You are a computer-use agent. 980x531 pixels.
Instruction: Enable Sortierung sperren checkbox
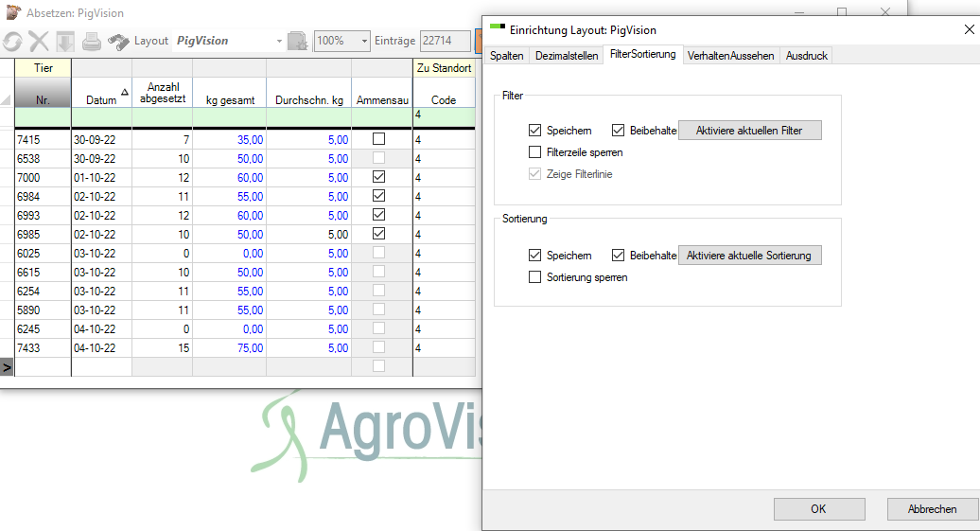(534, 277)
